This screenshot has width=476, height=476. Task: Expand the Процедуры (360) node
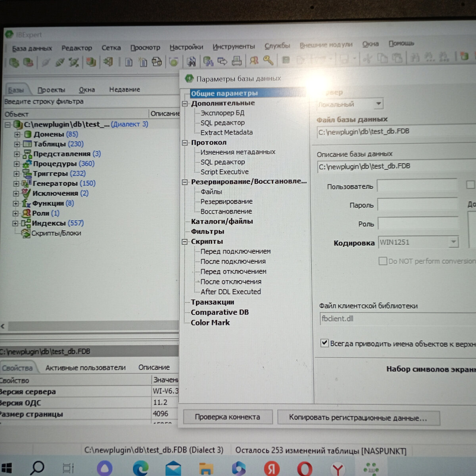(x=17, y=164)
